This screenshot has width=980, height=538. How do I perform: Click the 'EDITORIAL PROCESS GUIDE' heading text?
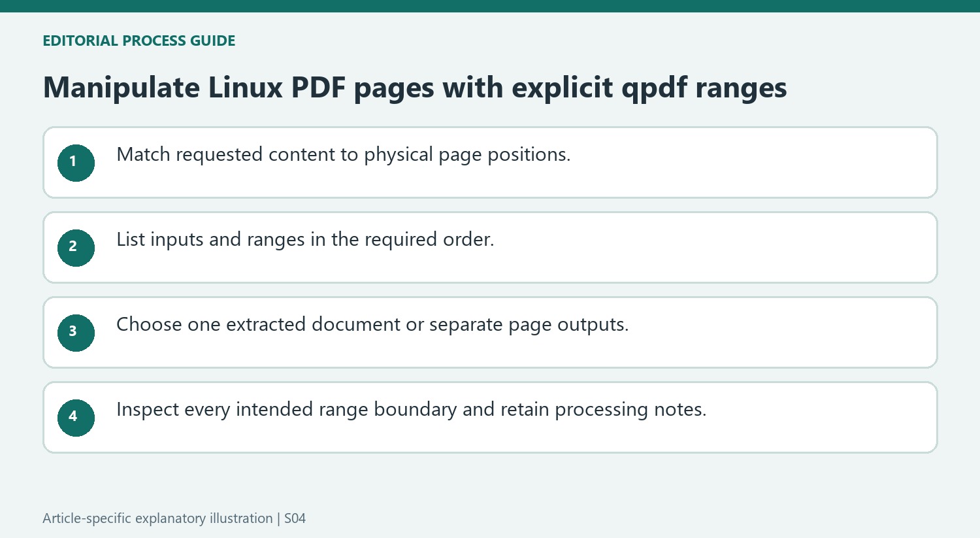coord(139,41)
